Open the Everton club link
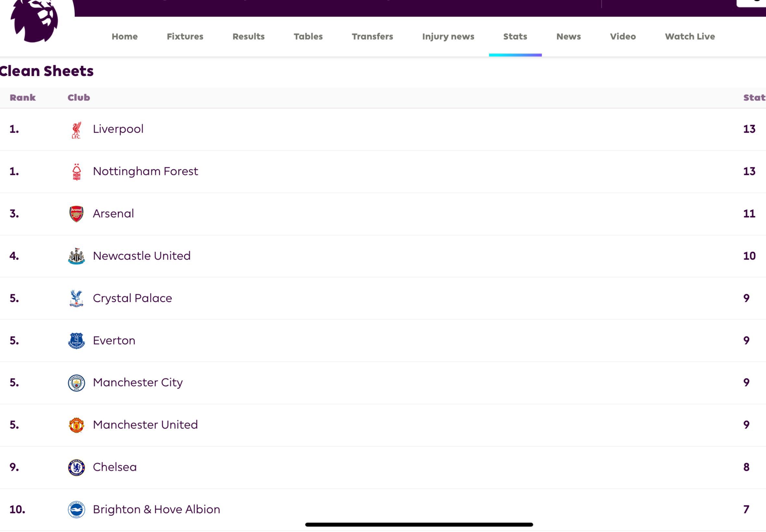766x532 pixels. (x=114, y=340)
